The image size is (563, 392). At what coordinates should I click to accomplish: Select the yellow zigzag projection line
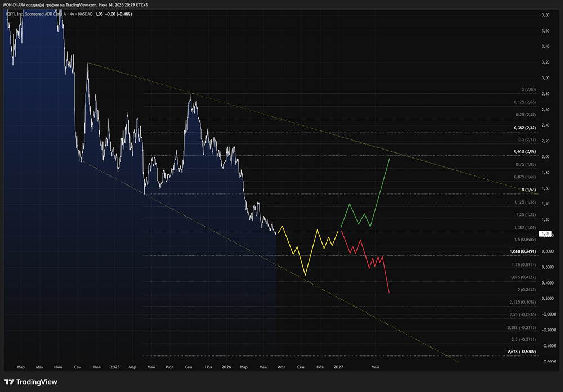(x=311, y=253)
